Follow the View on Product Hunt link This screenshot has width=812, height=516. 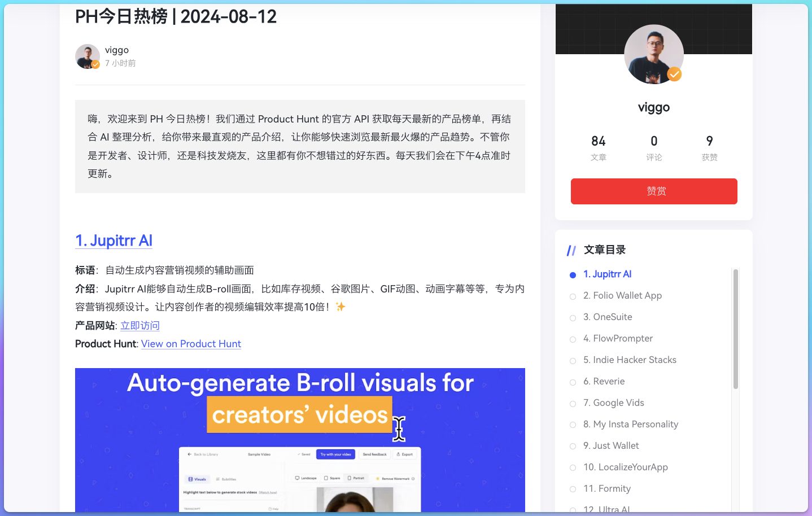click(191, 344)
